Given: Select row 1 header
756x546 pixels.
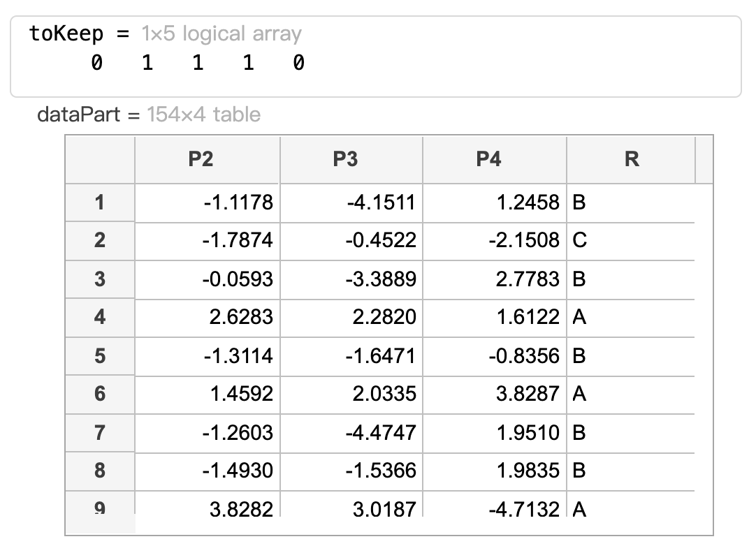Looking at the screenshot, I should (100, 202).
